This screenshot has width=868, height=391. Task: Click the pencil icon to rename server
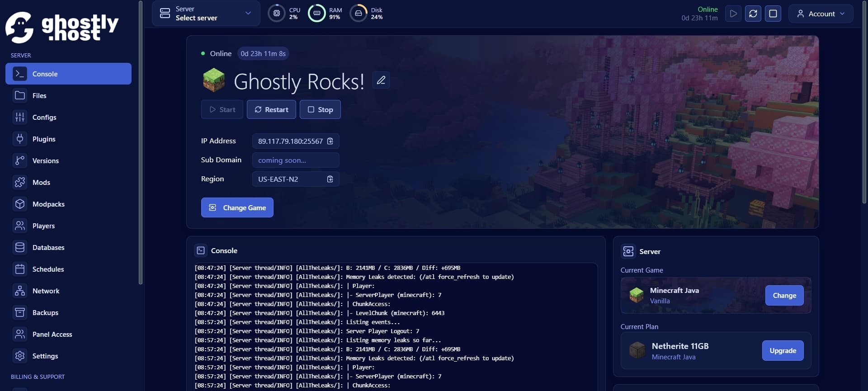click(x=381, y=80)
